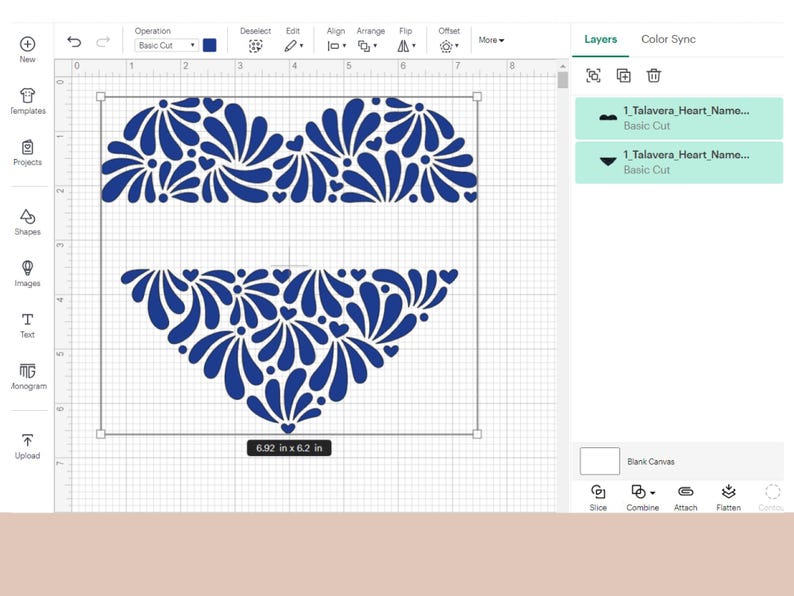Click the Contour tool
794x596 pixels.
[x=772, y=498]
